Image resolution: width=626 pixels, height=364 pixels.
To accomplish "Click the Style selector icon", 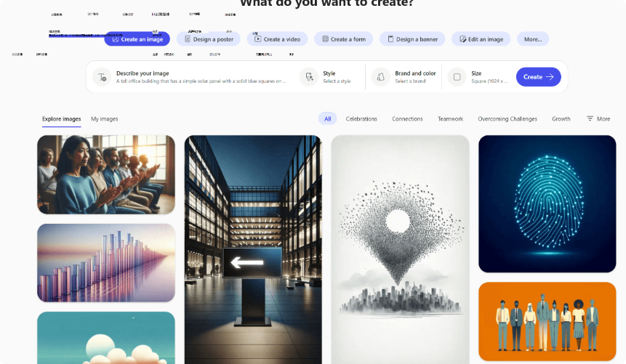I will click(x=309, y=76).
